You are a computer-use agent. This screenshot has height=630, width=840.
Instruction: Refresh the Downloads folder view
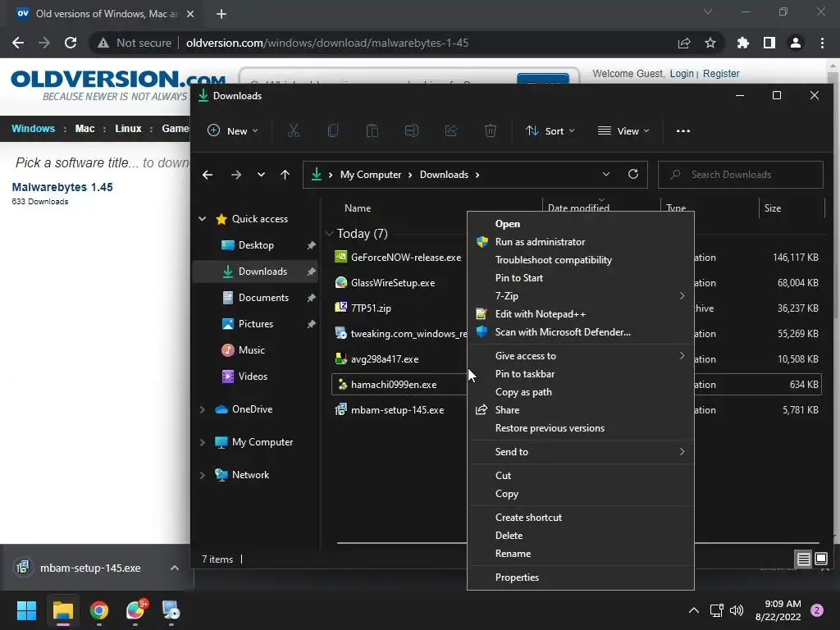tap(632, 174)
